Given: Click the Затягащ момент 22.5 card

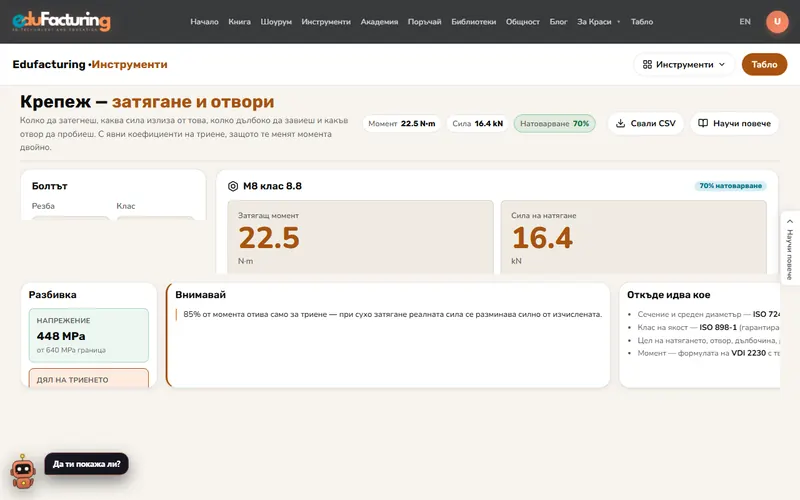Looking at the screenshot, I should [x=360, y=237].
